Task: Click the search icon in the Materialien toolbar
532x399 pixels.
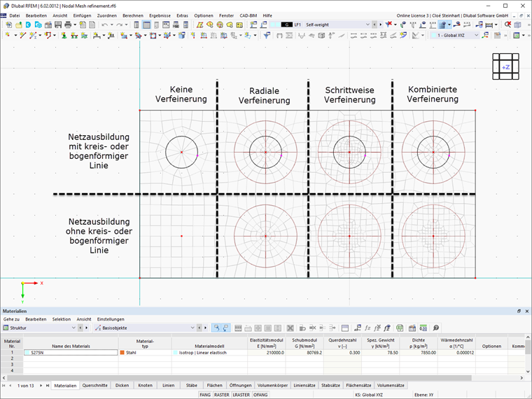Action: [436, 328]
